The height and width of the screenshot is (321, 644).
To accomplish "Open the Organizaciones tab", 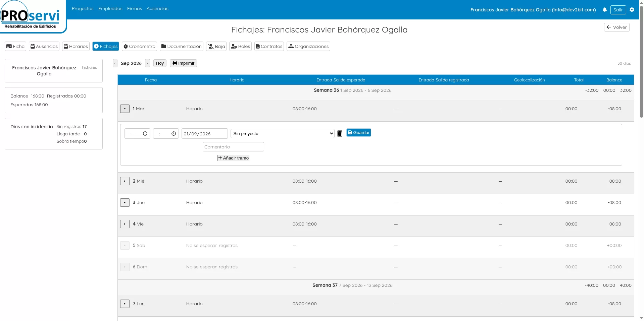I will (308, 46).
